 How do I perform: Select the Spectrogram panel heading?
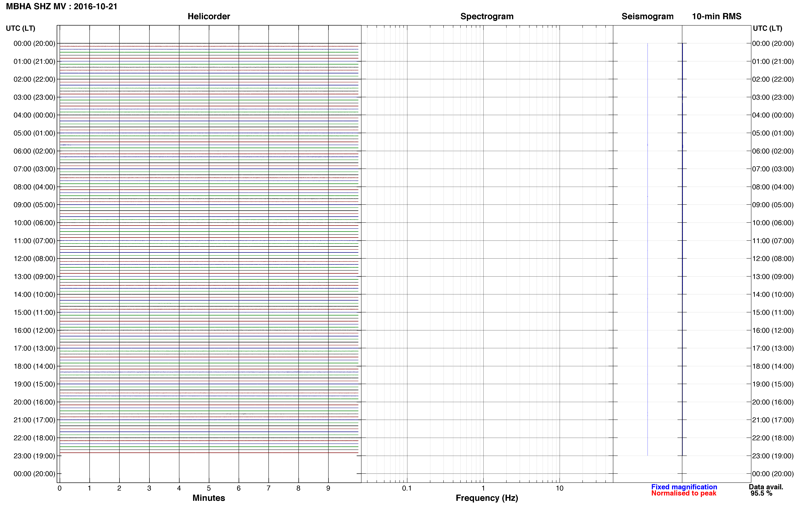pos(487,16)
